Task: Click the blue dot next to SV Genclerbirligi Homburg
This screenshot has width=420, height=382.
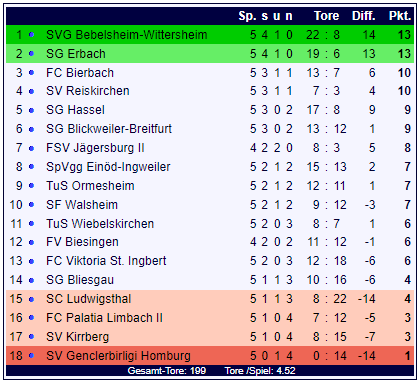Action: pos(31,356)
